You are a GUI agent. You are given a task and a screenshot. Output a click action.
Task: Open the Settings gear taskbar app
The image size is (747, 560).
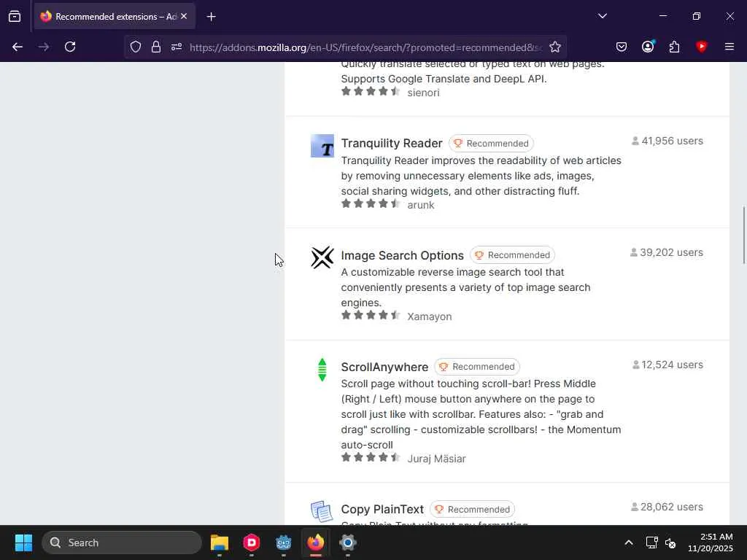tap(348, 542)
